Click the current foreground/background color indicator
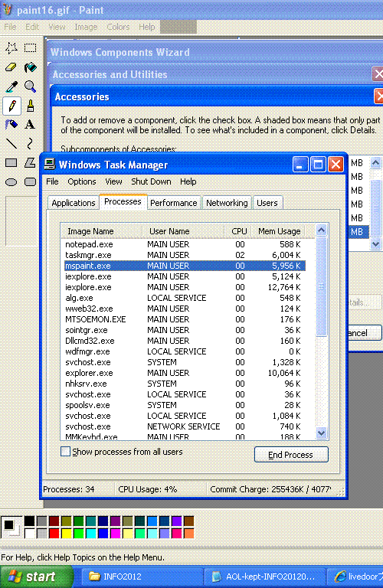This screenshot has width=383, height=588. (11, 527)
